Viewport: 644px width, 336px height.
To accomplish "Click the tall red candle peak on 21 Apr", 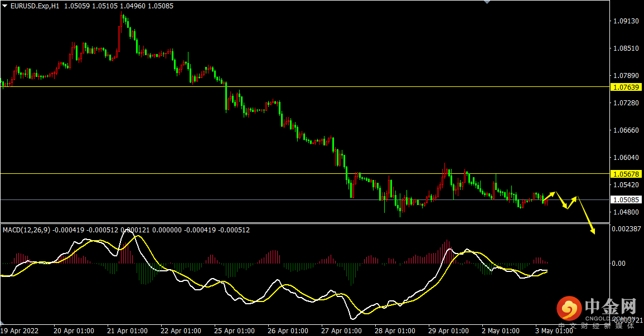I will pyautogui.click(x=122, y=20).
